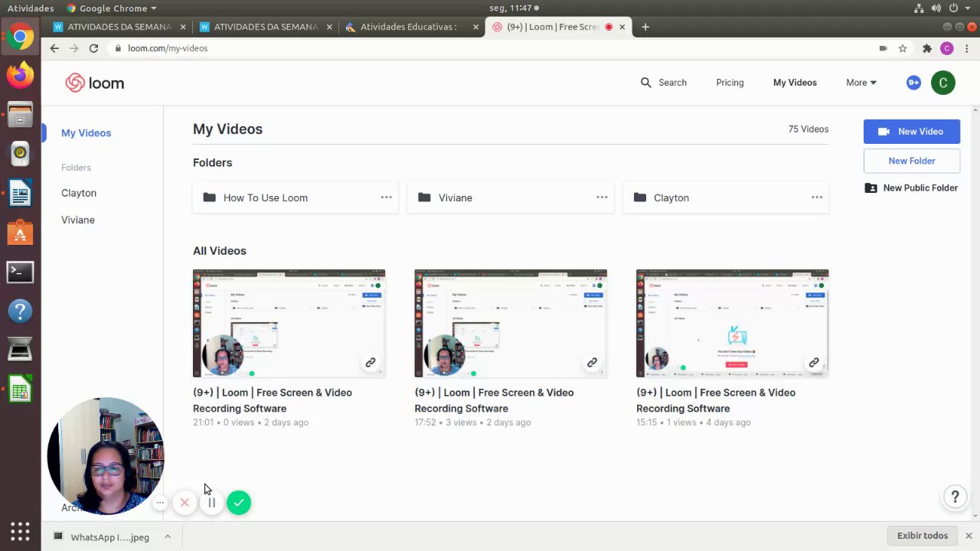Click Exibir todos downloads button
Screen dimensions: 980x551
(x=923, y=536)
